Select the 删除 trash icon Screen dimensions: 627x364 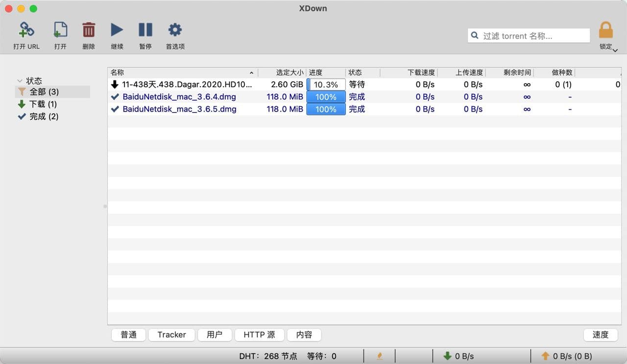pos(88,30)
